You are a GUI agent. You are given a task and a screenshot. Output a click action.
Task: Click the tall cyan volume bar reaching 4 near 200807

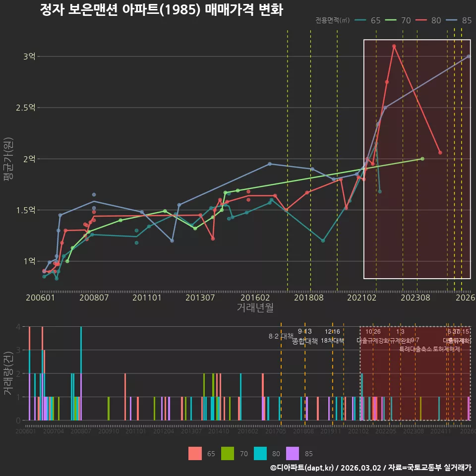click(81, 350)
